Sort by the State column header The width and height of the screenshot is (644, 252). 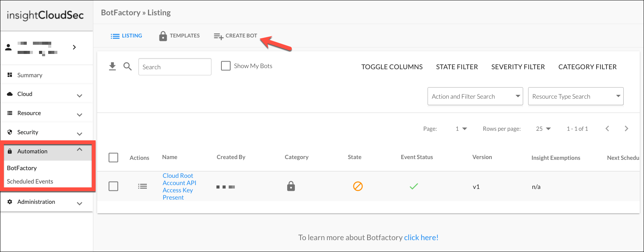355,157
